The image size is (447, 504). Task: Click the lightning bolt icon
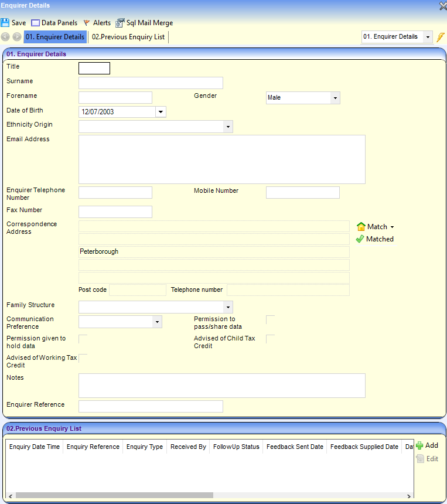[x=441, y=37]
